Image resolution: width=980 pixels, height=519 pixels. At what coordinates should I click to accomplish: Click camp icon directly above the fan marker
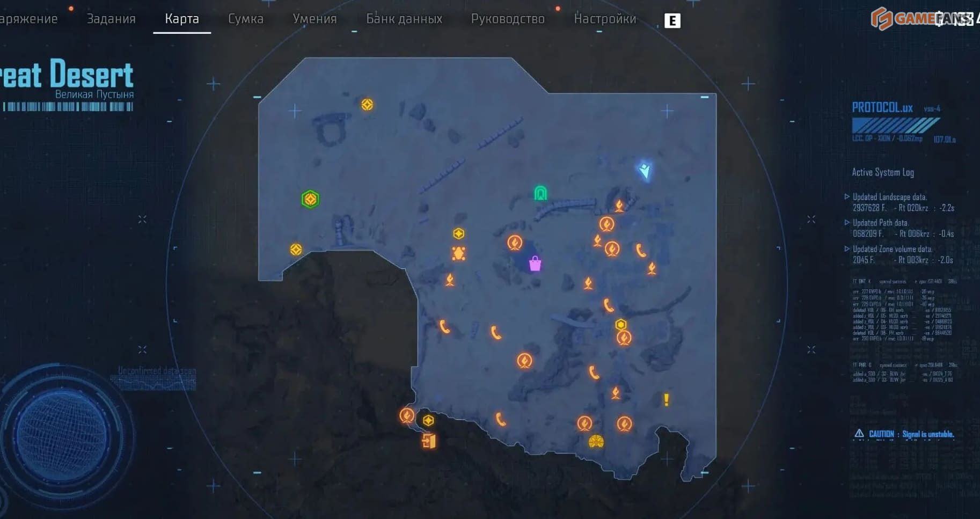pos(584,423)
